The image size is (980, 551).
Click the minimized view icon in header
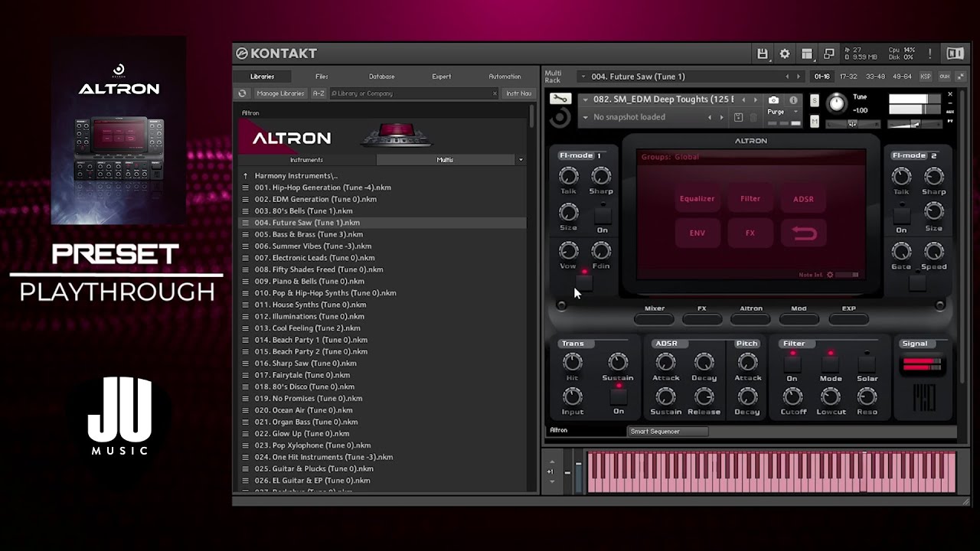click(x=828, y=54)
